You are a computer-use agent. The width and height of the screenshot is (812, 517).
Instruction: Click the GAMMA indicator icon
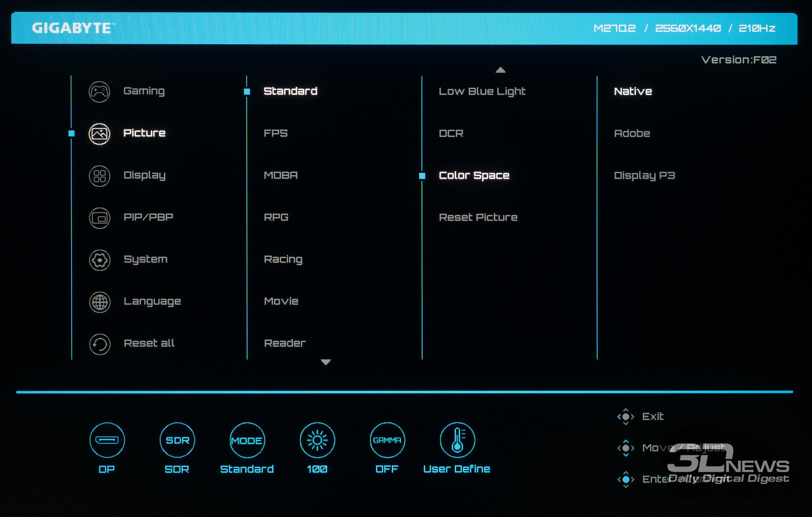click(387, 440)
